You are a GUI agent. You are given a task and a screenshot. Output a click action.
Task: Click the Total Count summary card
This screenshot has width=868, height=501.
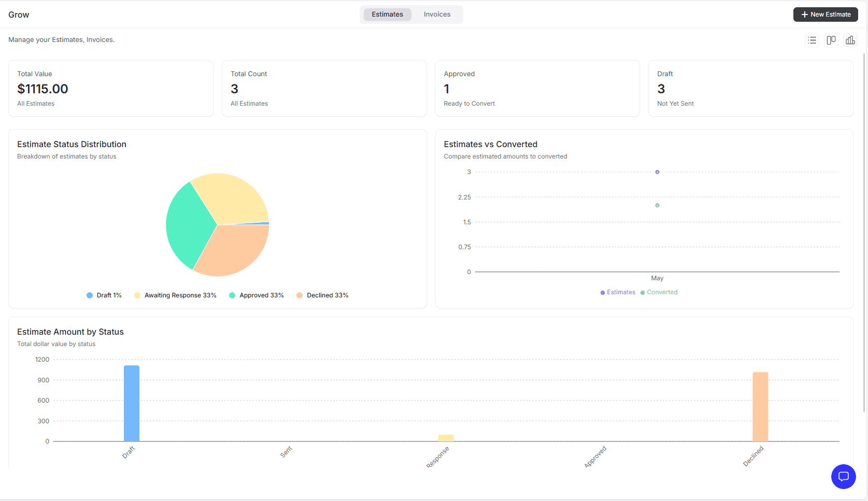pos(324,88)
